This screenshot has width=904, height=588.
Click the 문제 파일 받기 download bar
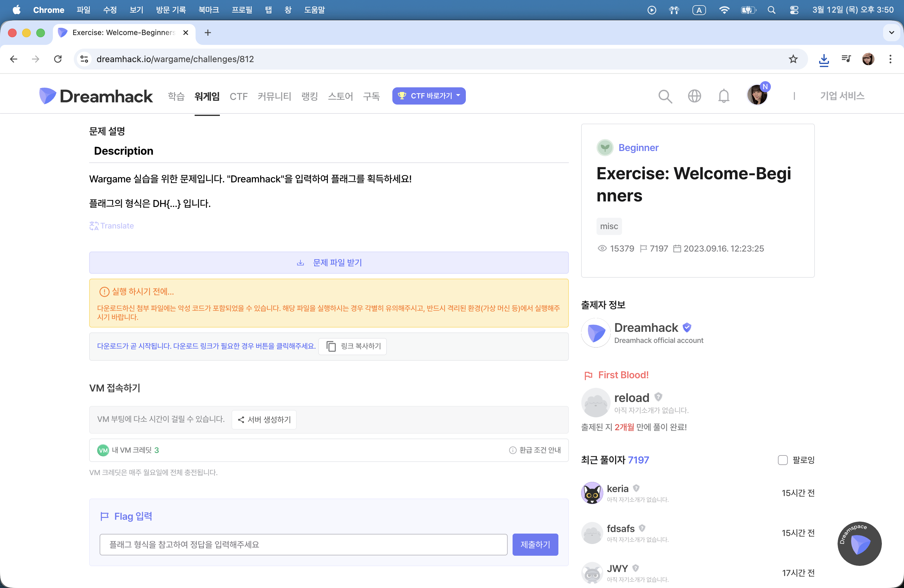(x=329, y=262)
